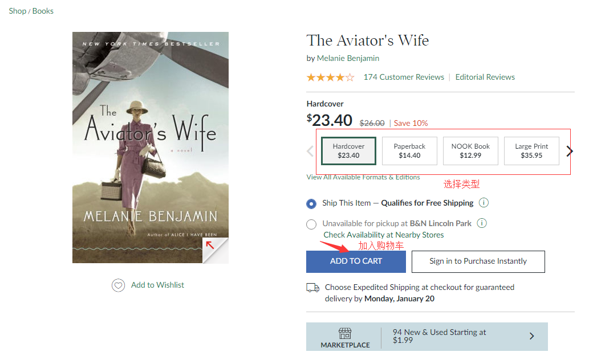Click Sign in to Purchase Instantly

(478, 261)
